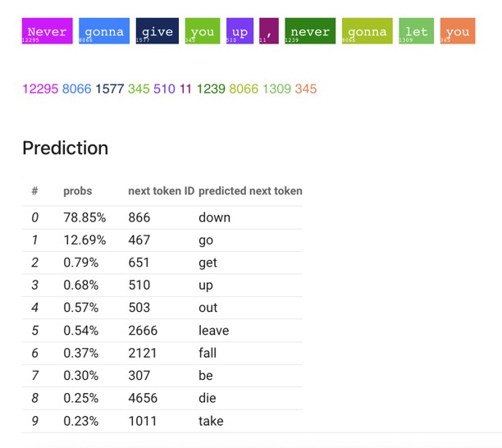Screen dimensions: 502x448
Task: Select the purple "up" token chip
Action: click(240, 31)
